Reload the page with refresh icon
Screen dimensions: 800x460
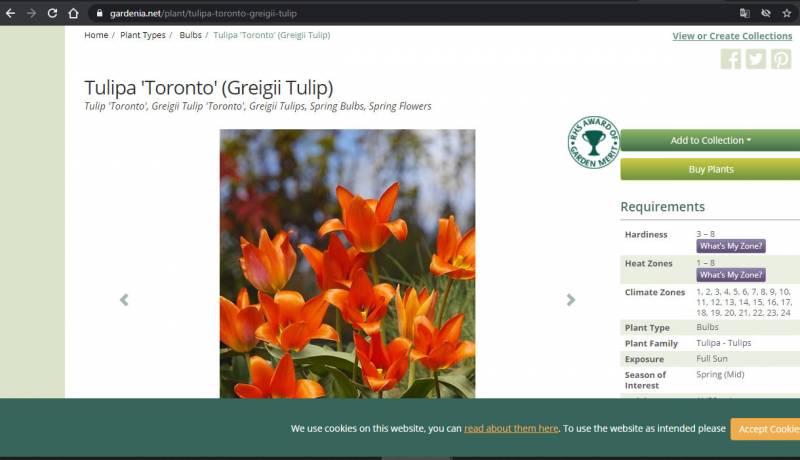[52, 13]
